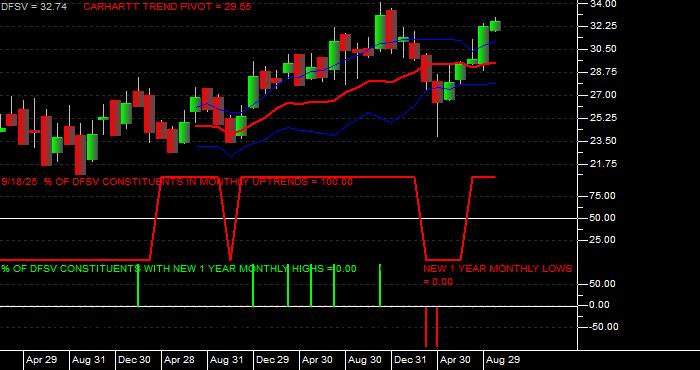Viewport: 700px width, 370px height.
Task: Select the new 1 year monthly highs label
Action: pos(179,269)
